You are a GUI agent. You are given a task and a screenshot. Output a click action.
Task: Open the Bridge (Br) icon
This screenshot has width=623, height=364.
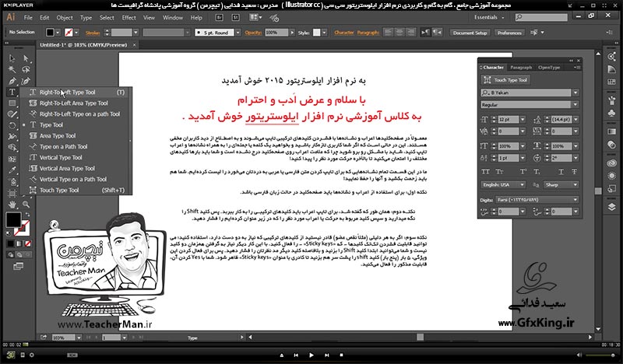point(219,17)
